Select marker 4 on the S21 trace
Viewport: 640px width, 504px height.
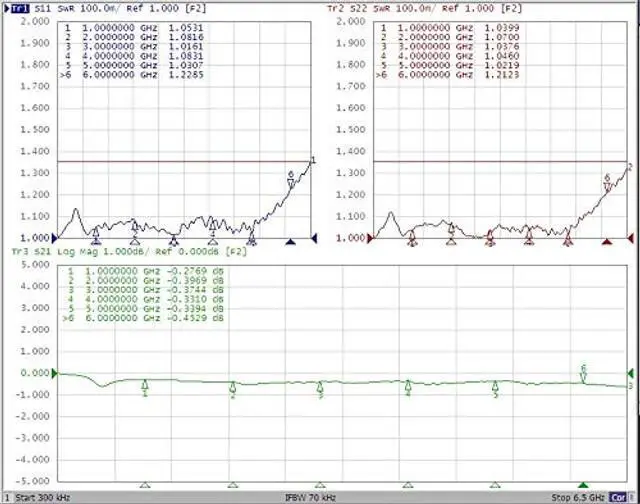pos(408,386)
